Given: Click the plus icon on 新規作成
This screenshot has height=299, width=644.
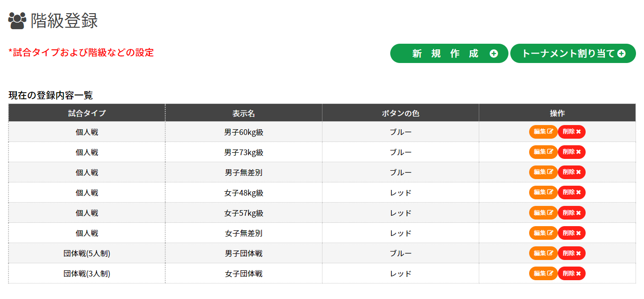Looking at the screenshot, I should [x=493, y=54].
